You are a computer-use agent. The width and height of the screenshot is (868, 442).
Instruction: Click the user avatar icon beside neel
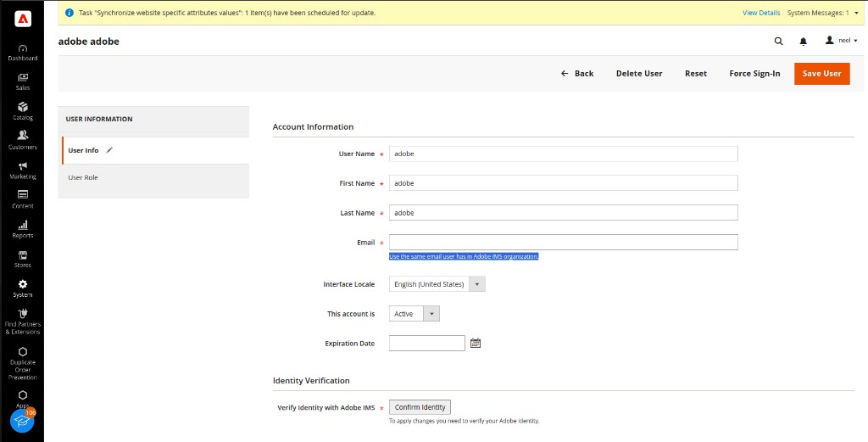click(829, 40)
